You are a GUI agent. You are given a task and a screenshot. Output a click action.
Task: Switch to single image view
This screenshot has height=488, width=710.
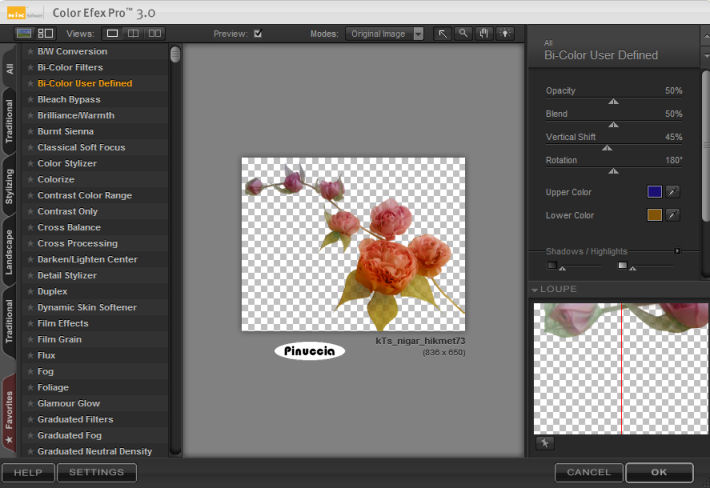point(113,33)
